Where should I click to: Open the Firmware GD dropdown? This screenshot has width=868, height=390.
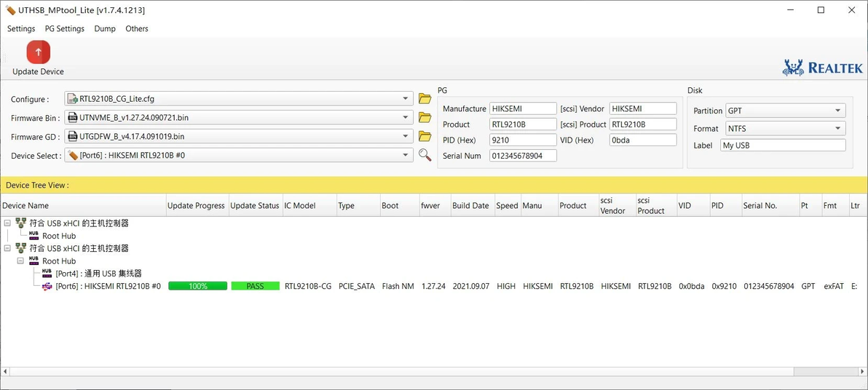point(239,136)
